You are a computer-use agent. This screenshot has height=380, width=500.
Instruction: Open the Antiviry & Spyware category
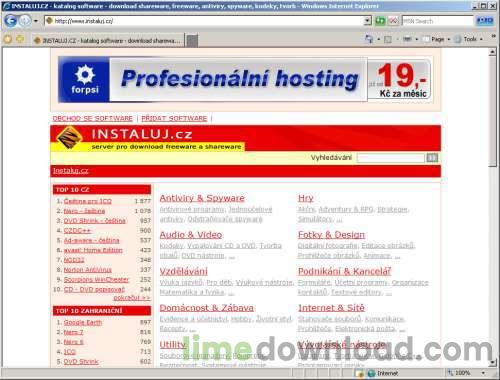(202, 198)
